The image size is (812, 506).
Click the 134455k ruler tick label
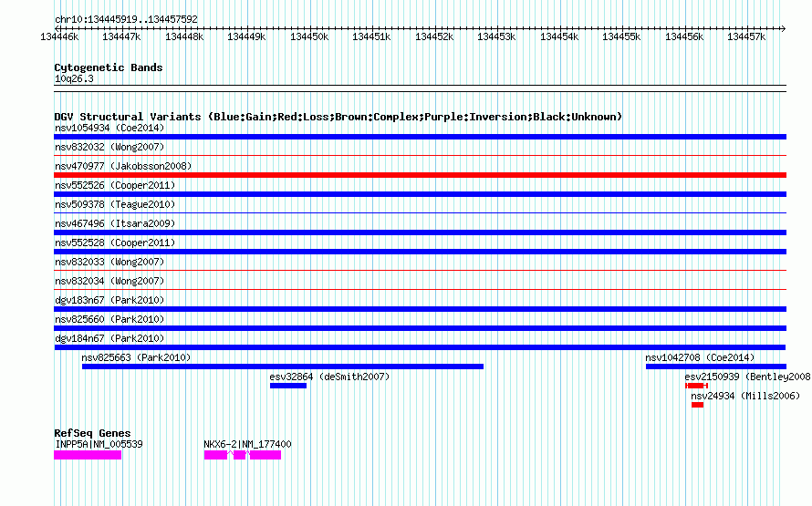coord(621,36)
